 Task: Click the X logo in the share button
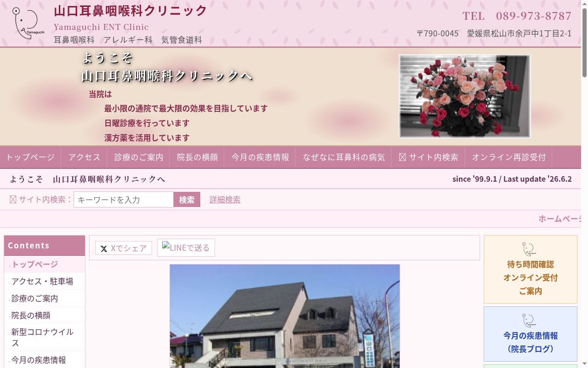click(104, 248)
